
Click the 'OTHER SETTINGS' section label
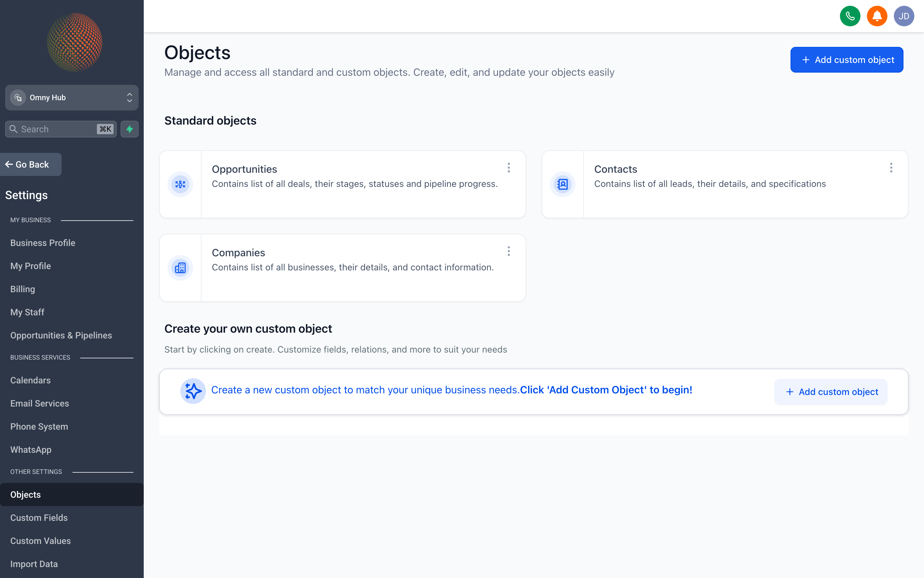pos(36,472)
